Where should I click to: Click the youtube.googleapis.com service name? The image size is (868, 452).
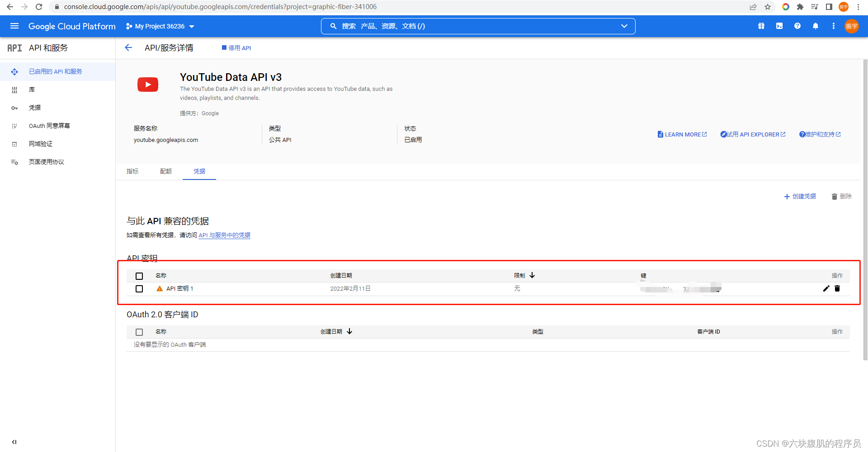(166, 140)
